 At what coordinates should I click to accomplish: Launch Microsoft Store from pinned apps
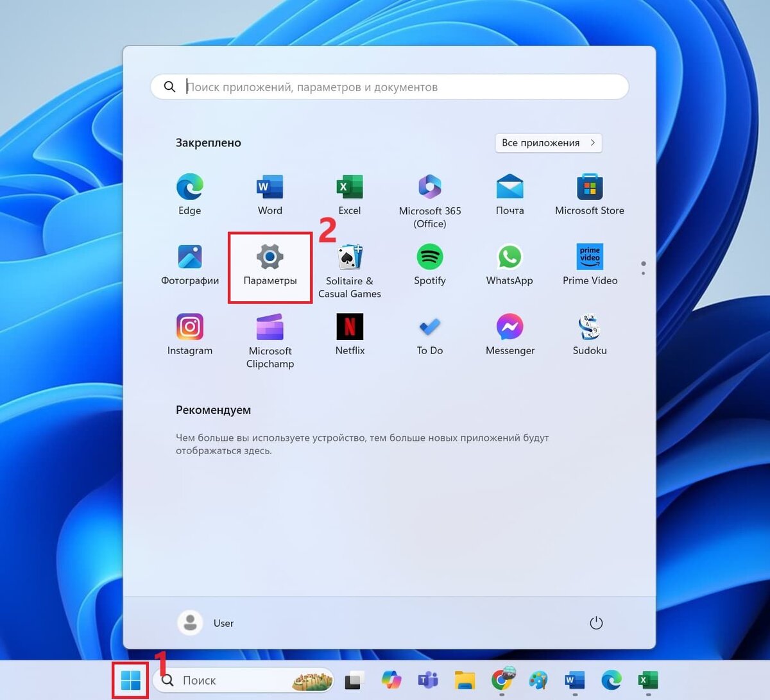pos(590,195)
